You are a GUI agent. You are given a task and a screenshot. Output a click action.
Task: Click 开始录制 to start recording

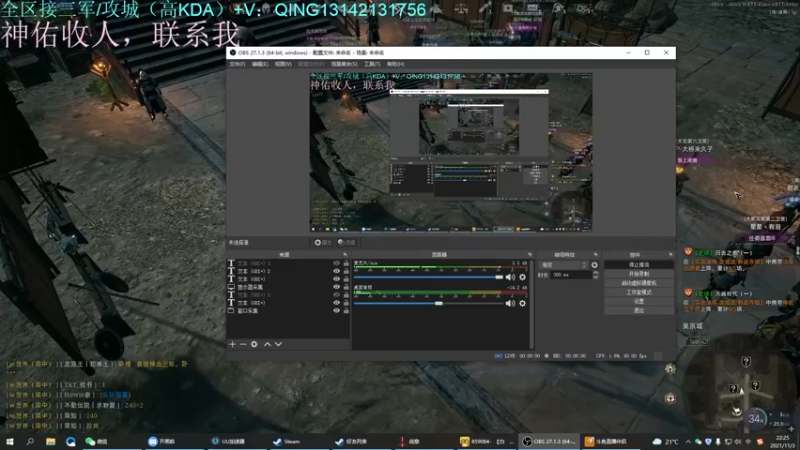639,274
